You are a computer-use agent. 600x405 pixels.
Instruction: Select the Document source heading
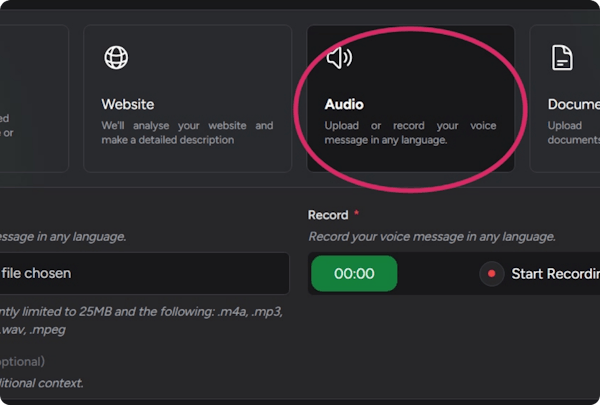573,104
